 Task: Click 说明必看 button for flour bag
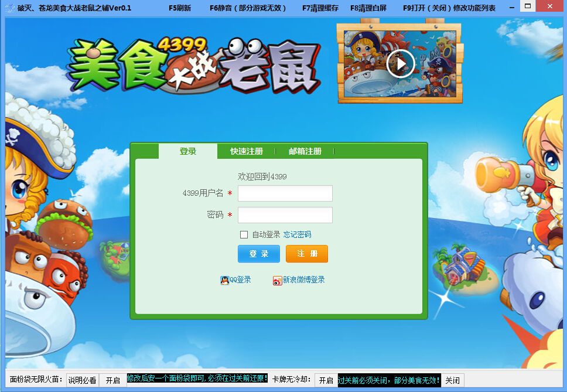point(83,380)
